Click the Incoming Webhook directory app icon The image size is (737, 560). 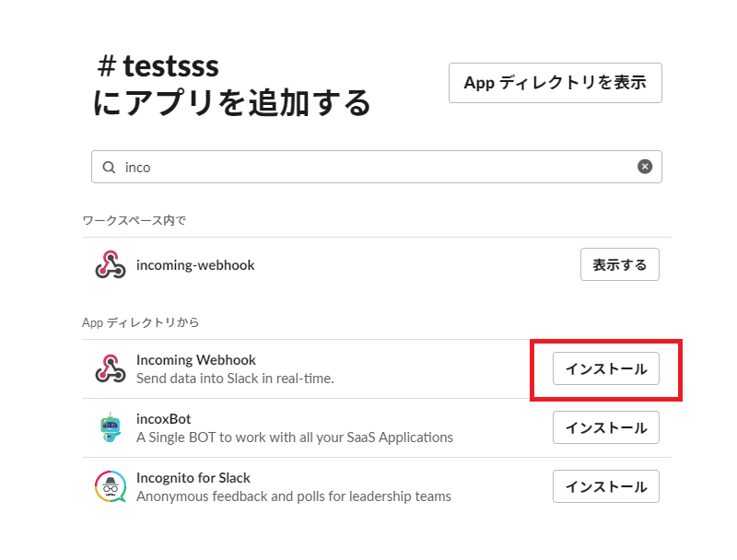pos(111,368)
